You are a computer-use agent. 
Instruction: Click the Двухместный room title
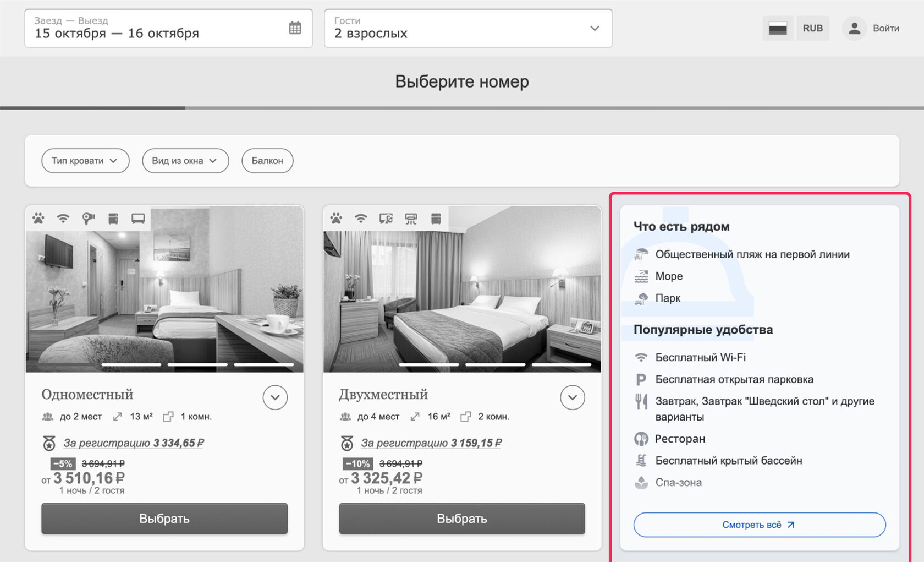click(x=383, y=394)
